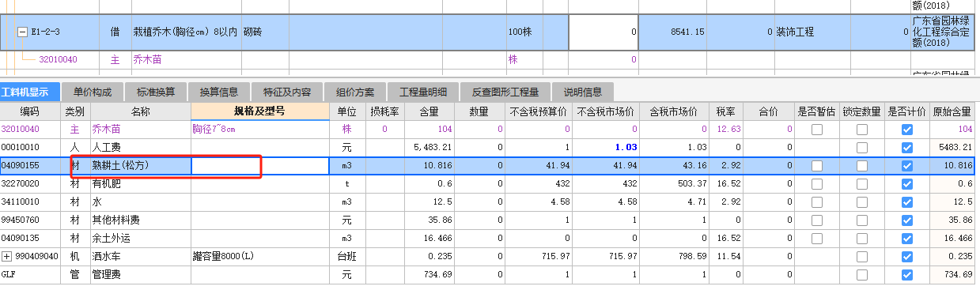Check 锁定数量 for the 水 row
980x290 pixels.
[861, 201]
